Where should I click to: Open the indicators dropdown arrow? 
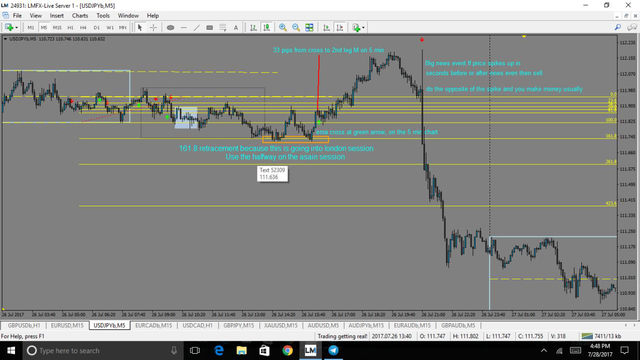coord(363,28)
